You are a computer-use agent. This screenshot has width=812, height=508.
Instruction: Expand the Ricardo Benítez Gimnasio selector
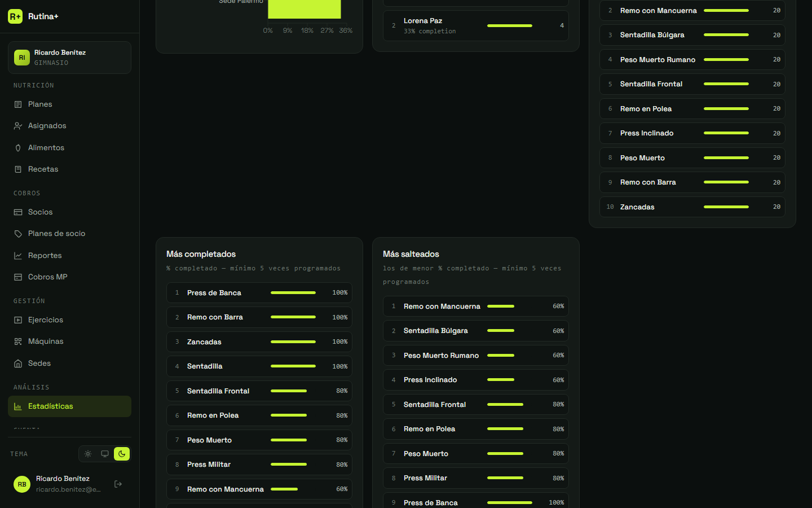pos(69,58)
